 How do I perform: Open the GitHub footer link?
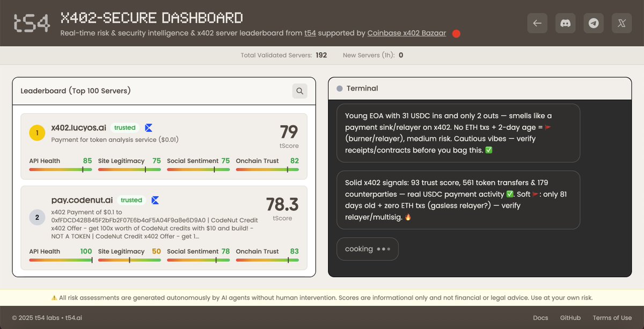pyautogui.click(x=570, y=318)
